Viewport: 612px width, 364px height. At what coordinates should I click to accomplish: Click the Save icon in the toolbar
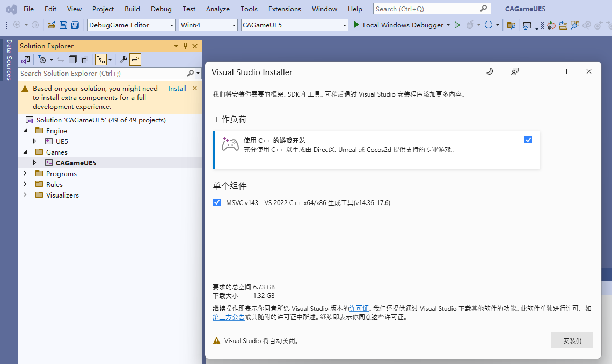click(63, 25)
